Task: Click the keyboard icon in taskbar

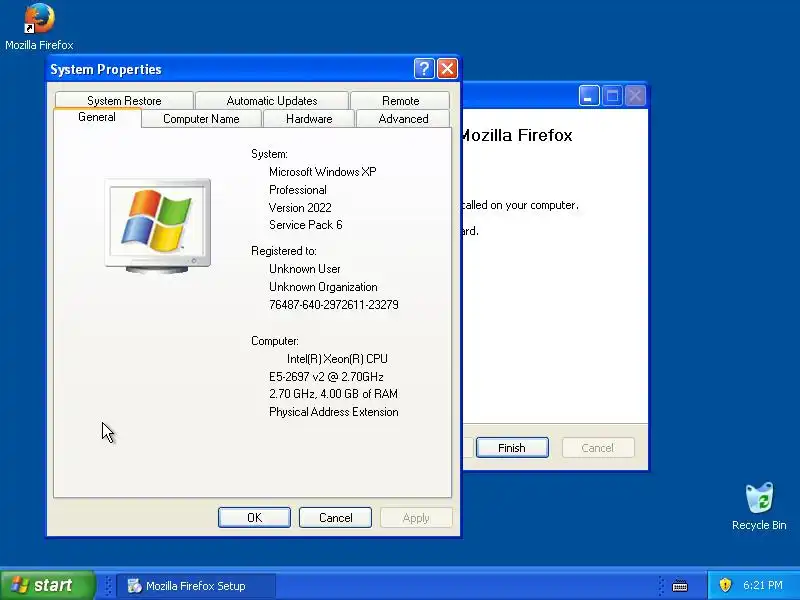Action: [x=680, y=586]
